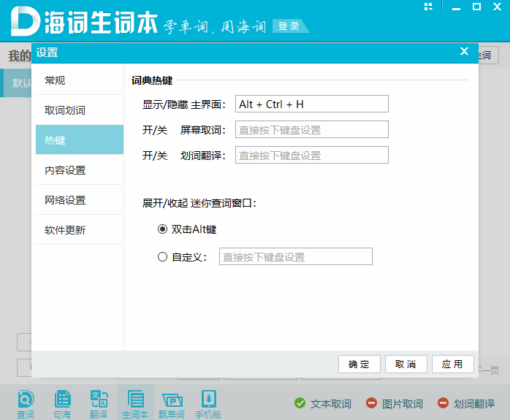
Task: Click the 确定 button
Action: (x=359, y=364)
